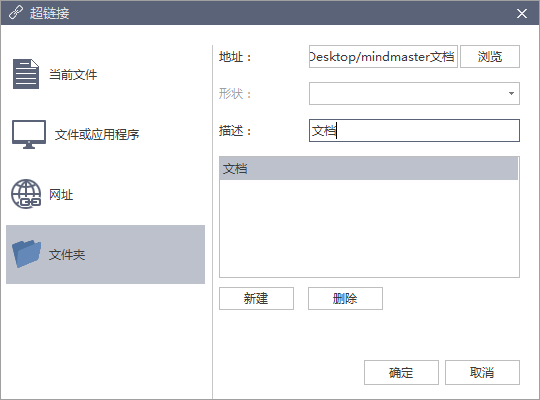
Task: Click the 浏览 browse button
Action: click(x=490, y=57)
